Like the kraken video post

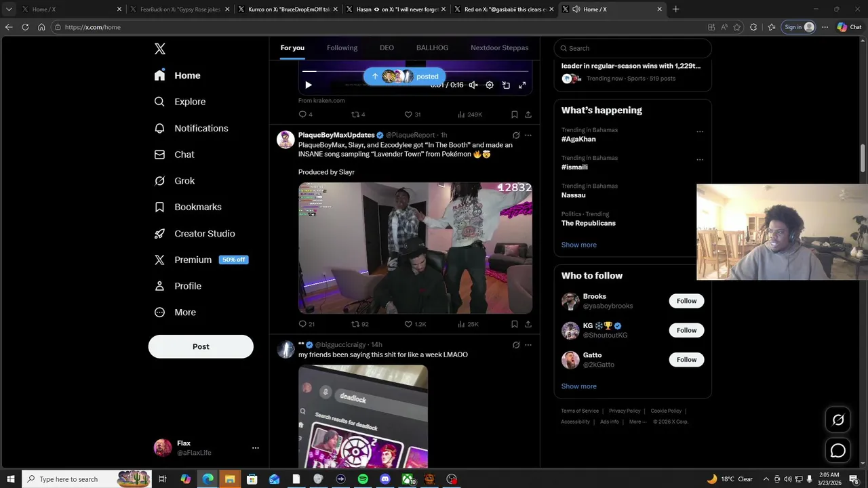[x=412, y=115]
